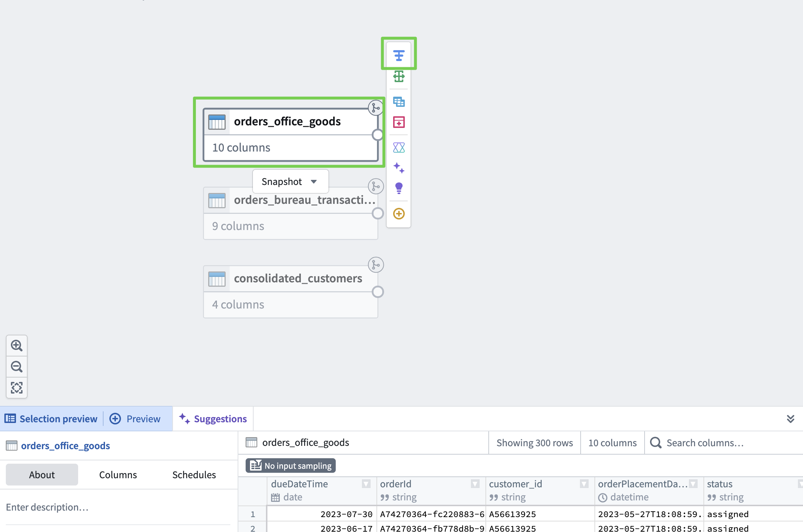Click the Transform icon in node toolbar
This screenshot has width=803, height=532.
click(x=399, y=55)
